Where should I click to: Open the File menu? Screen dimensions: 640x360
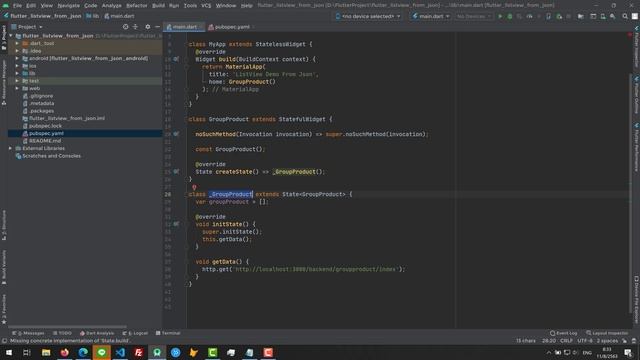[17, 6]
